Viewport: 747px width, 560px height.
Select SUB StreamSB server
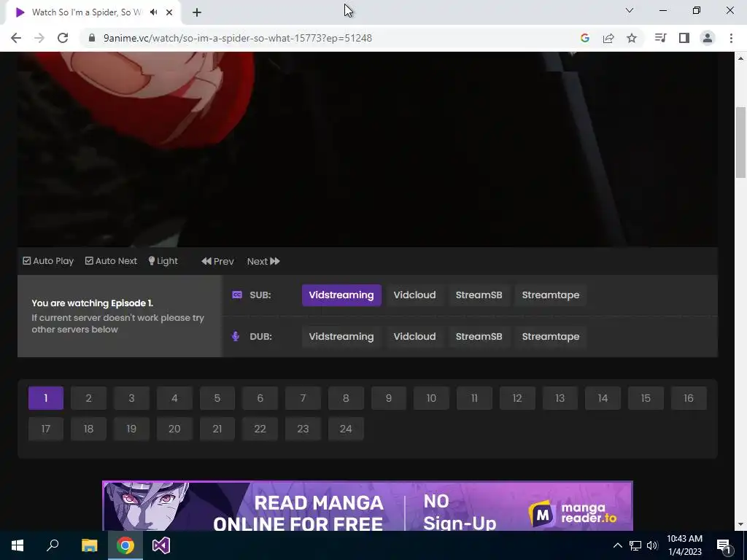[x=479, y=295]
